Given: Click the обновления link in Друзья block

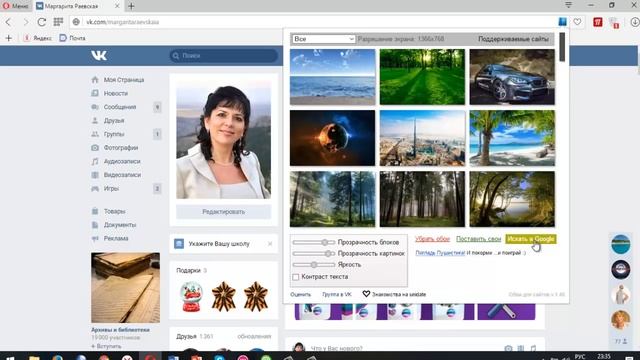Looking at the screenshot, I should coord(254,336).
